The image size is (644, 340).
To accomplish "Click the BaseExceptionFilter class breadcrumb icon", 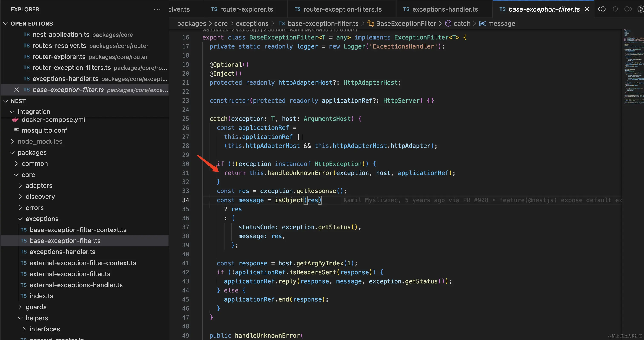I will point(371,23).
